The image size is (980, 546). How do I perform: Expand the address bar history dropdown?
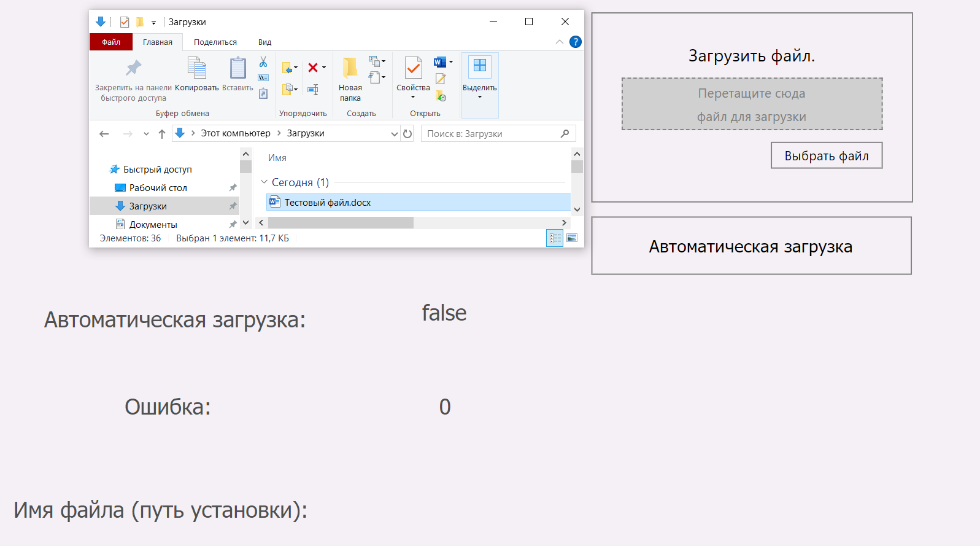coord(395,134)
